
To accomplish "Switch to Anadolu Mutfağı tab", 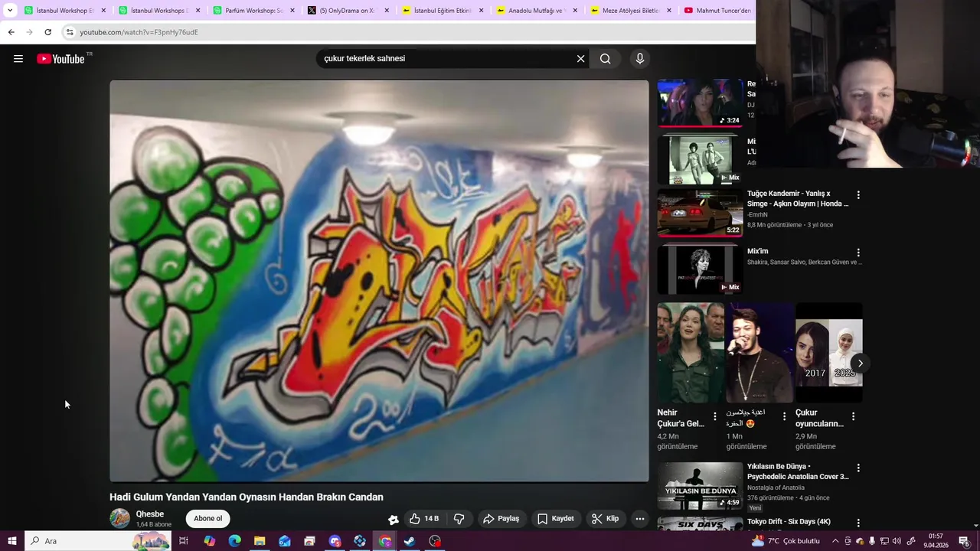I will (x=537, y=11).
